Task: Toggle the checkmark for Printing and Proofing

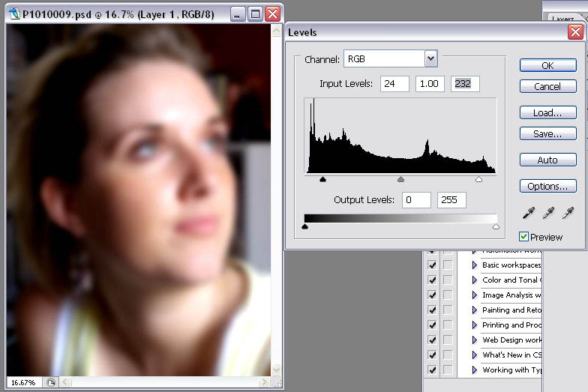Action: (x=432, y=325)
